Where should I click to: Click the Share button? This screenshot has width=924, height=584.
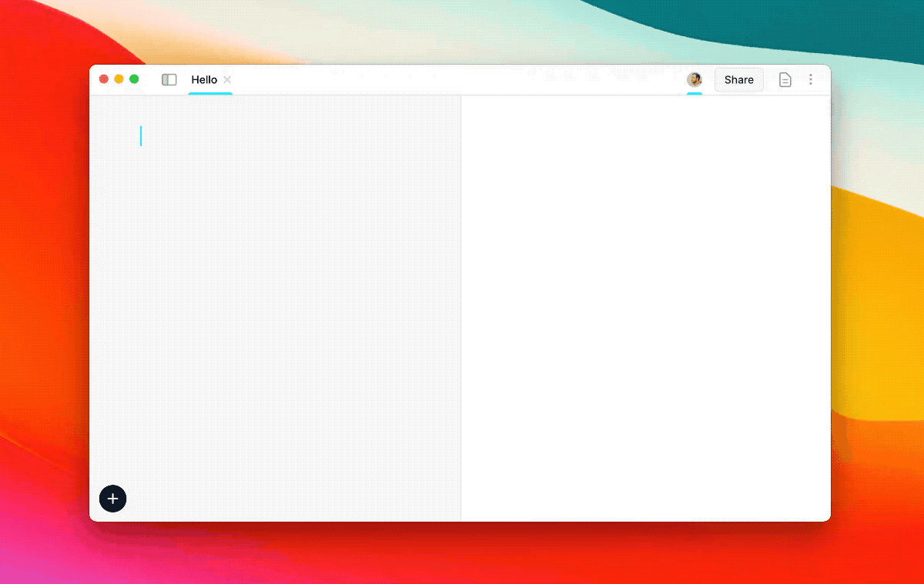[739, 79]
